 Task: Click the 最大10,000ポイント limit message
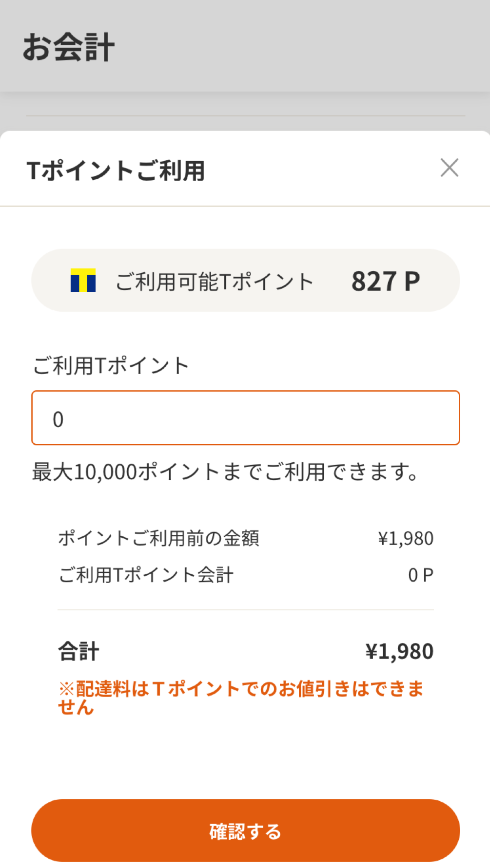(x=223, y=472)
